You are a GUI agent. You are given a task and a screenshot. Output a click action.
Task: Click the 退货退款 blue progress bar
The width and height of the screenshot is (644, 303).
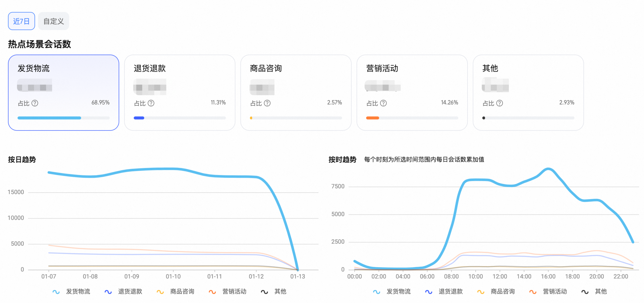click(x=139, y=118)
